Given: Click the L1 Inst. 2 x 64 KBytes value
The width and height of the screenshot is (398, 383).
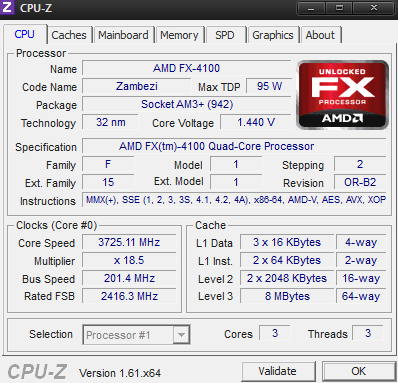Looking at the screenshot, I should 287,260.
